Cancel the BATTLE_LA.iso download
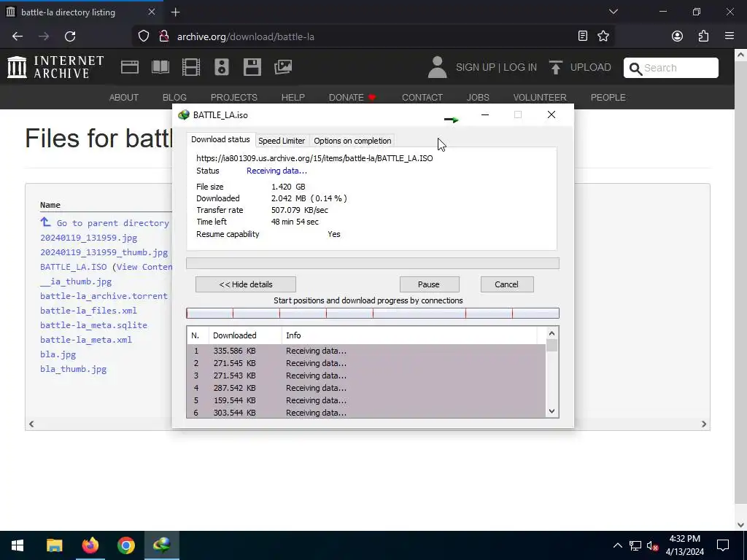This screenshot has width=747, height=560. (506, 284)
